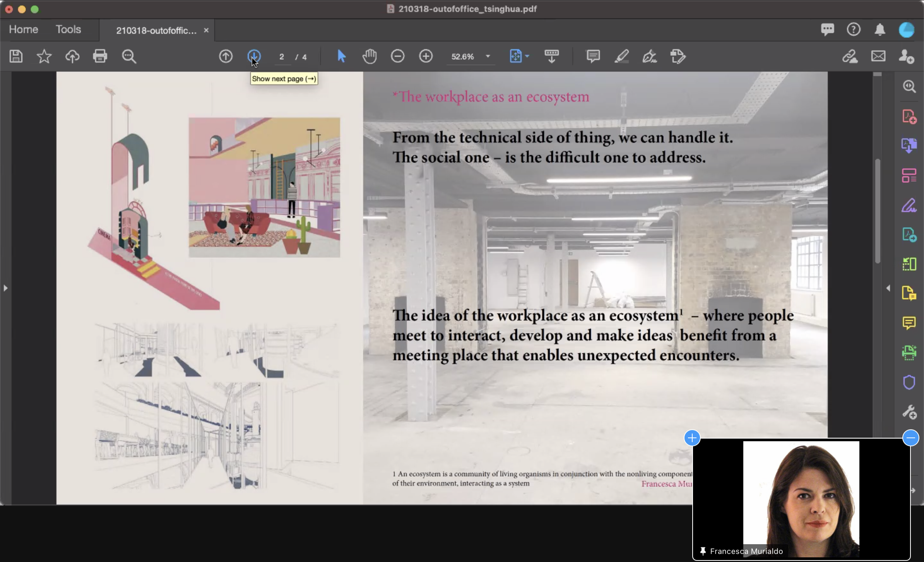Close the 210318-outofoffic document tab
The image size is (924, 562).
206,30
